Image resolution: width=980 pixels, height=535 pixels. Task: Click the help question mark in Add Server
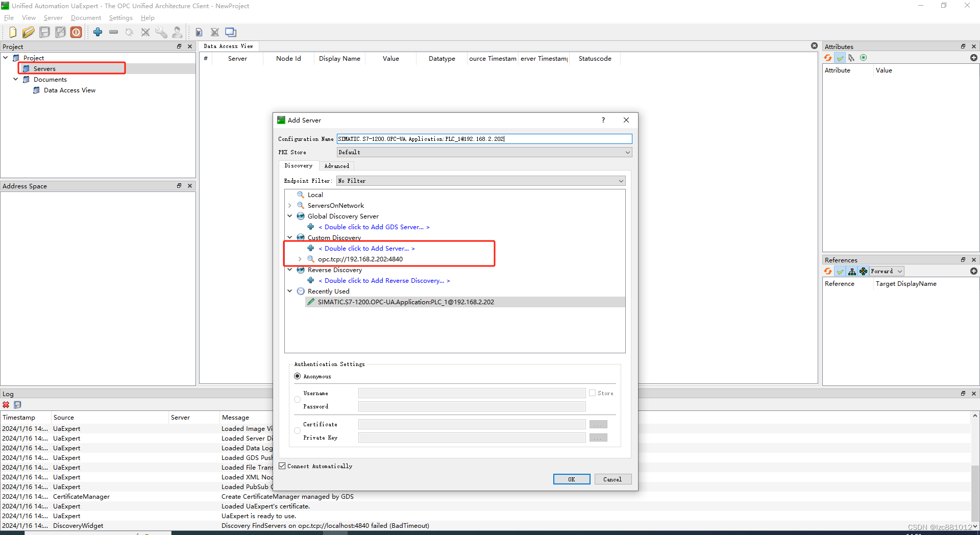[x=603, y=120]
